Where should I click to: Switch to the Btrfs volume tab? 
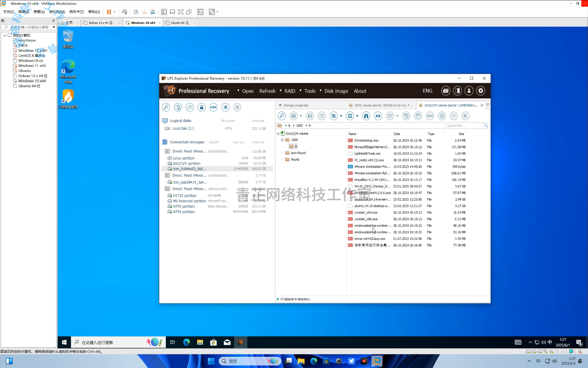pyautogui.click(x=381, y=105)
